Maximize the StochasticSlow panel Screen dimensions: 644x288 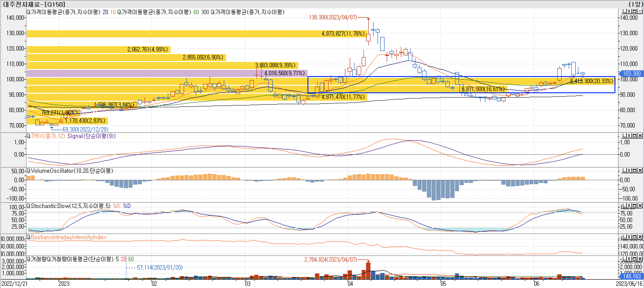[635, 206]
